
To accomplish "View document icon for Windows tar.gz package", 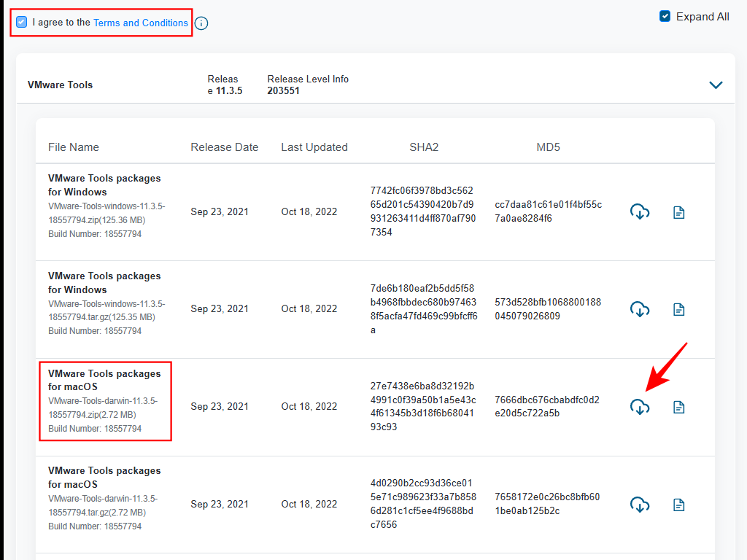I will click(x=678, y=309).
